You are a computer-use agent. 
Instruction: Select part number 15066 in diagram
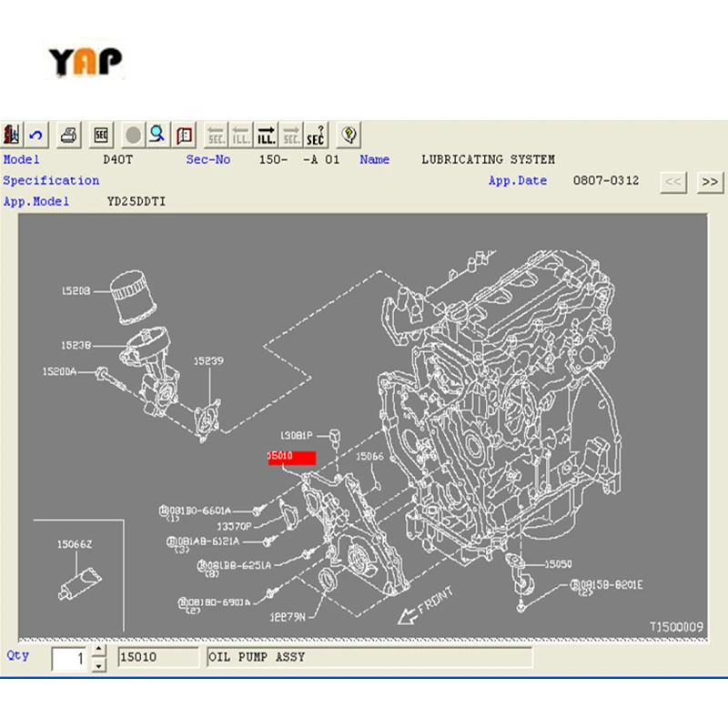369,457
